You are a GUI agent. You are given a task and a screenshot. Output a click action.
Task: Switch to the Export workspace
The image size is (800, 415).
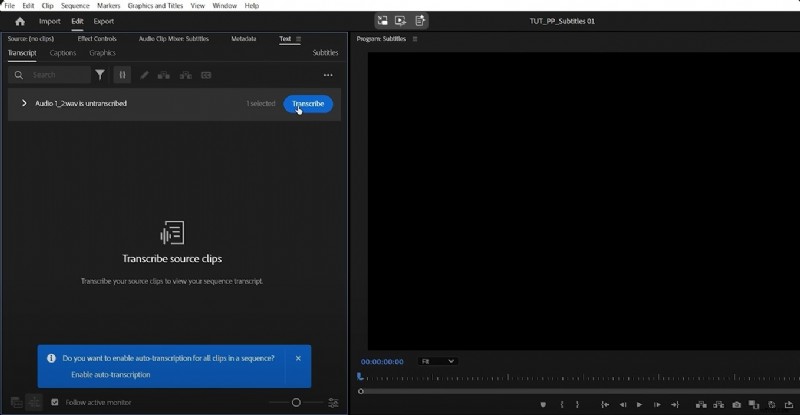(x=104, y=21)
